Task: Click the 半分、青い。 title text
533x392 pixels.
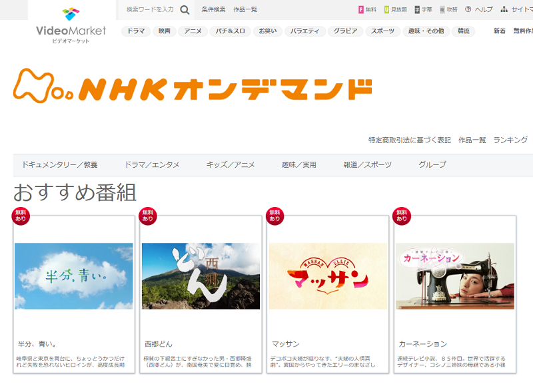Action: 37,344
